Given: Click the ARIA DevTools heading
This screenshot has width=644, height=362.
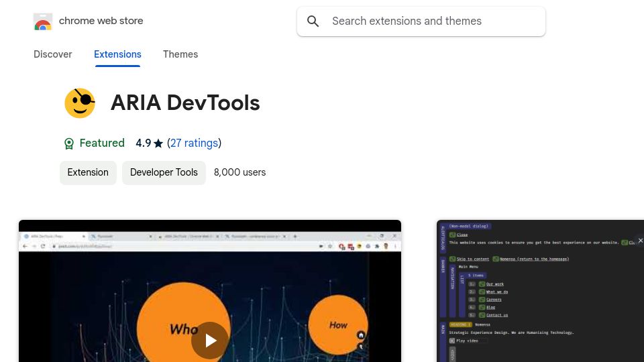Looking at the screenshot, I should (x=185, y=103).
